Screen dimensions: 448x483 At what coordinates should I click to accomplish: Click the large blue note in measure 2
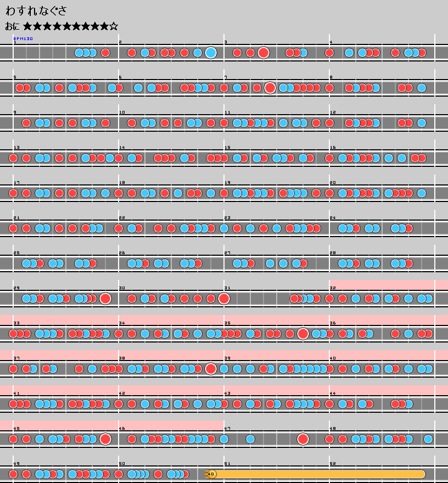211,53
